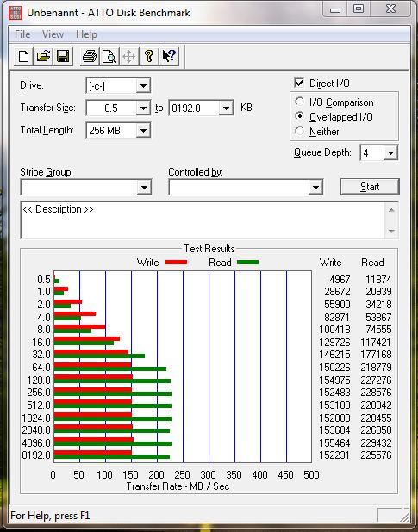Close the ATTO Disk Benchmark window
The image size is (418, 532).
pyautogui.click(x=390, y=9)
